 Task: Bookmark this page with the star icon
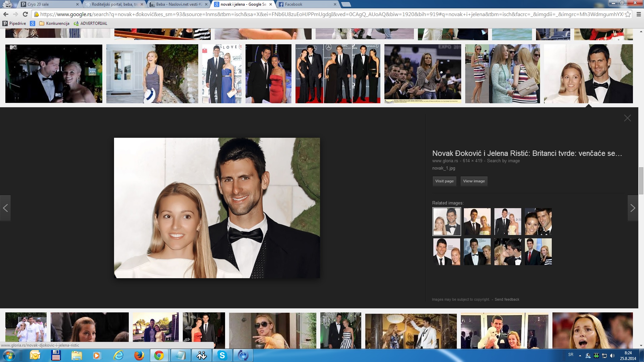point(628,14)
